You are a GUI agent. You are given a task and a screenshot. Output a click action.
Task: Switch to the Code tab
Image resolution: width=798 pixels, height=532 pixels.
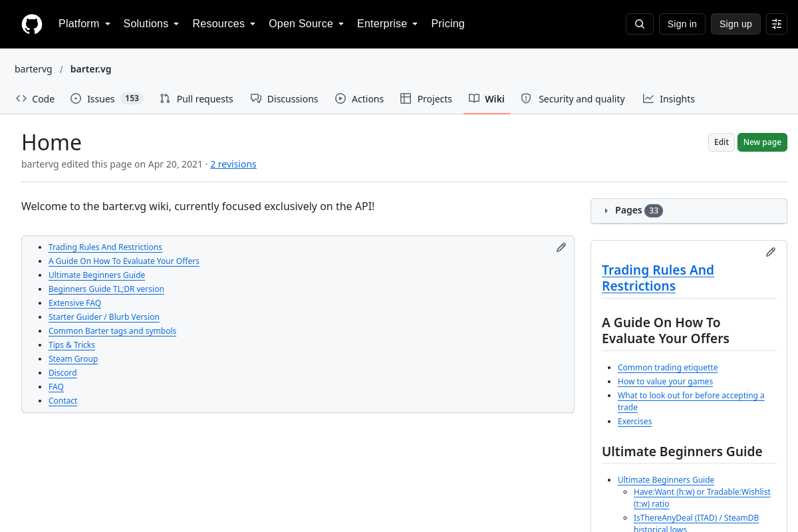pos(35,99)
